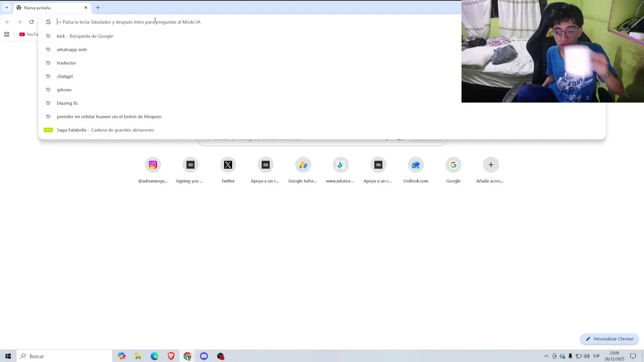This screenshot has height=362, width=644.
Task: Choose the blazing 8s suggestion
Action: point(322,103)
